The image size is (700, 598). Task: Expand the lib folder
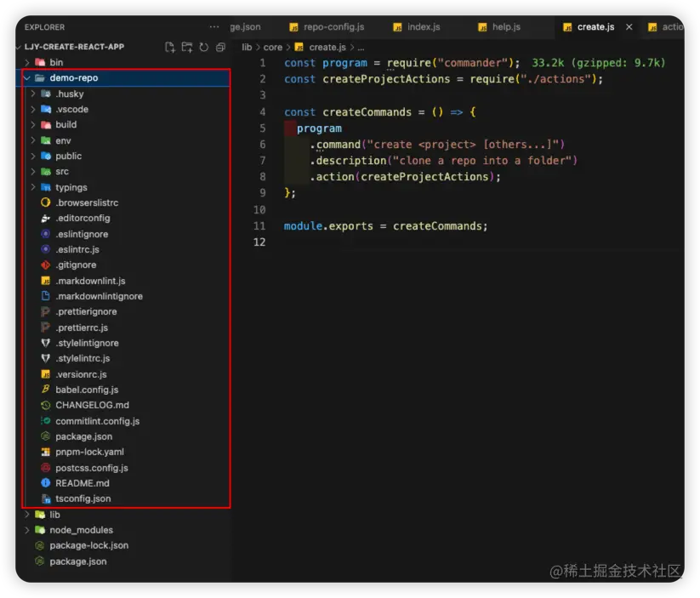(x=26, y=515)
